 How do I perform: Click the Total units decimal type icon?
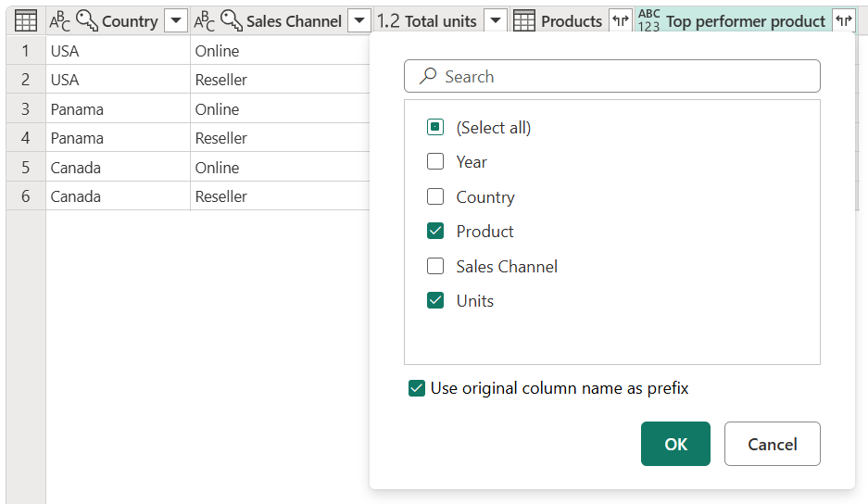388,20
